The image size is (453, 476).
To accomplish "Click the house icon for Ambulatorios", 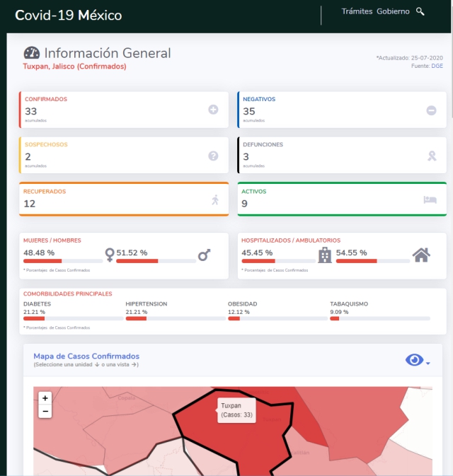I will (x=422, y=255).
